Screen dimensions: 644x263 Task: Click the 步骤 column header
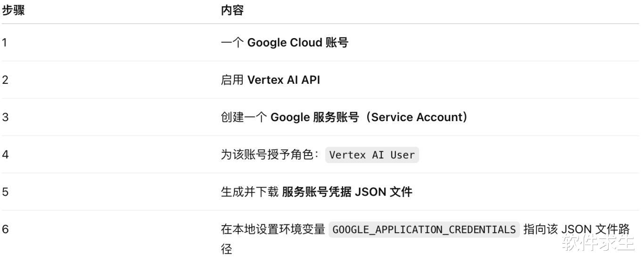pos(13,11)
